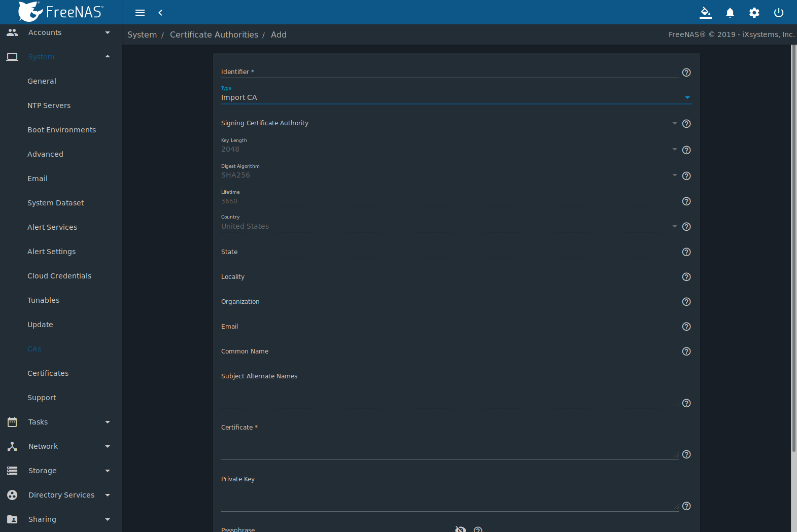Viewport: 797px width, 532px height.
Task: Open the Country dropdown
Action: pos(450,226)
